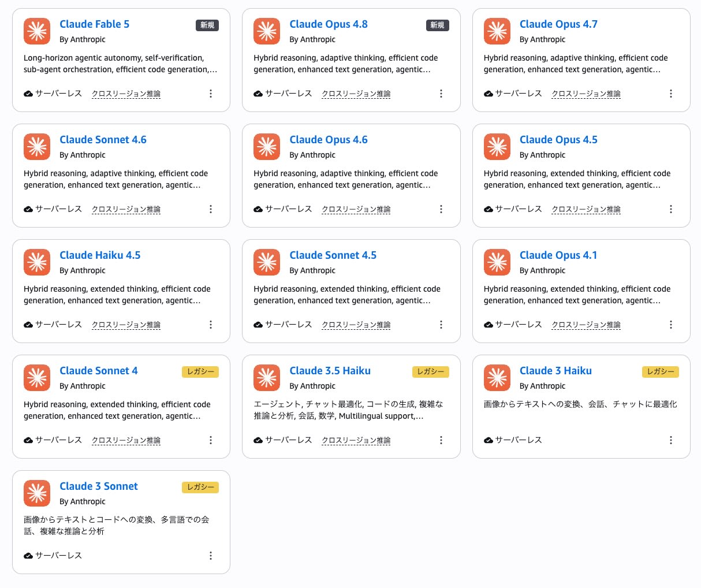
Task: Click クロスリージョン推論 on the Claude Fable 5 card
Action: click(126, 94)
